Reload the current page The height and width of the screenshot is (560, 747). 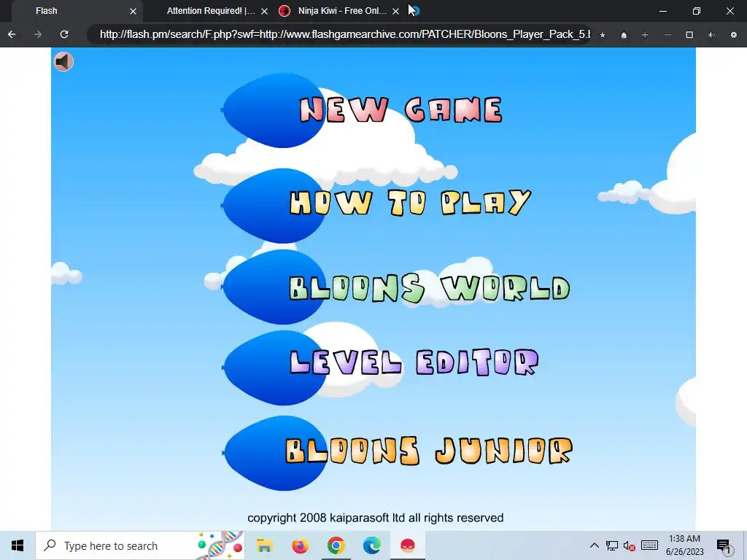64,34
